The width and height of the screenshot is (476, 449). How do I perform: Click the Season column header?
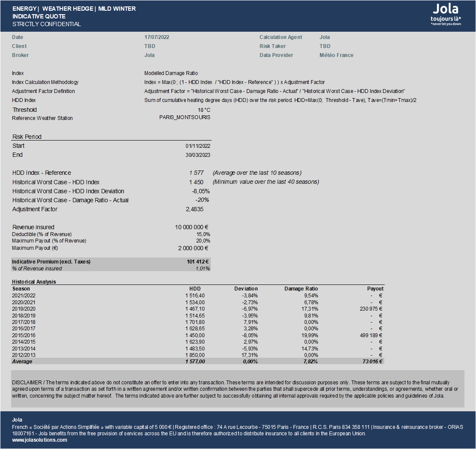pos(21,289)
